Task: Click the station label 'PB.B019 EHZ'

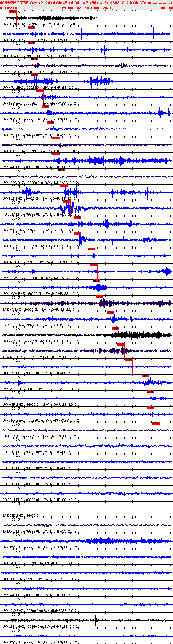Action: [13, 484]
